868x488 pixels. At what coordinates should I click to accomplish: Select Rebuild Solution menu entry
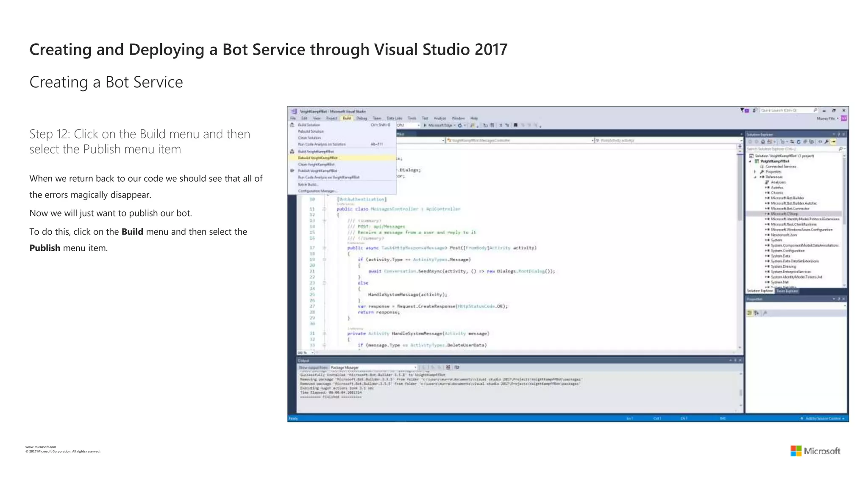pos(311,131)
